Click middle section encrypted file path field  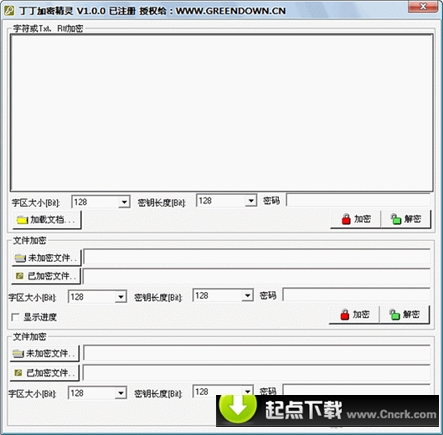[257, 276]
